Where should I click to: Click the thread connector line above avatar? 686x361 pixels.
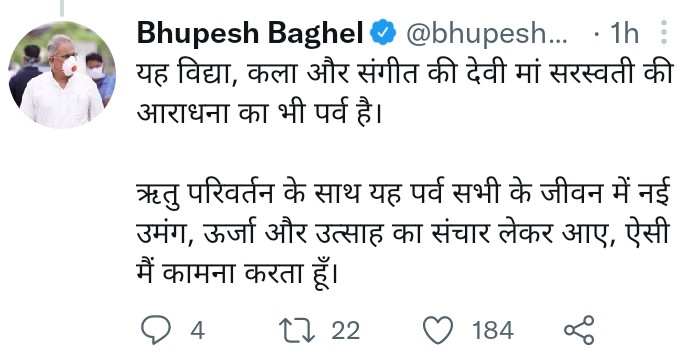pyautogui.click(x=62, y=8)
